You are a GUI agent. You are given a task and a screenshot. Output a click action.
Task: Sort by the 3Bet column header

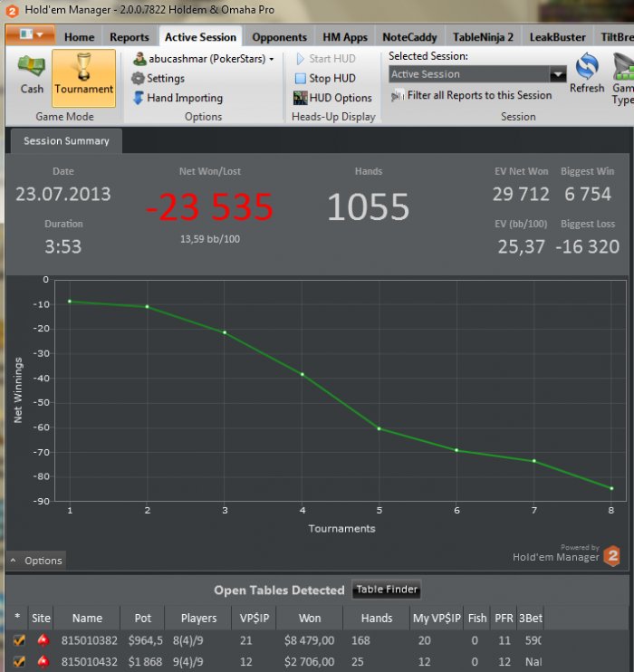[x=530, y=618]
